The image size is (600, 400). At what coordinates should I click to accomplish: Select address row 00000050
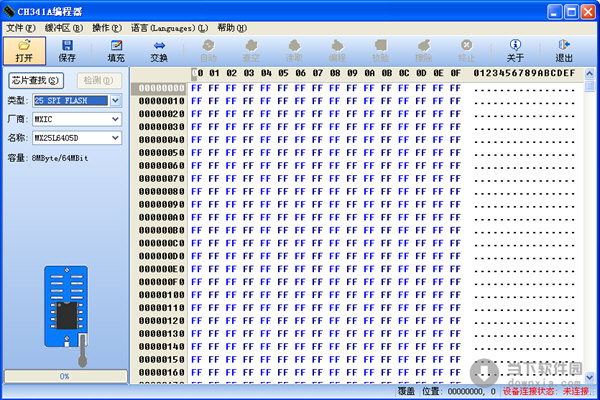click(161, 153)
